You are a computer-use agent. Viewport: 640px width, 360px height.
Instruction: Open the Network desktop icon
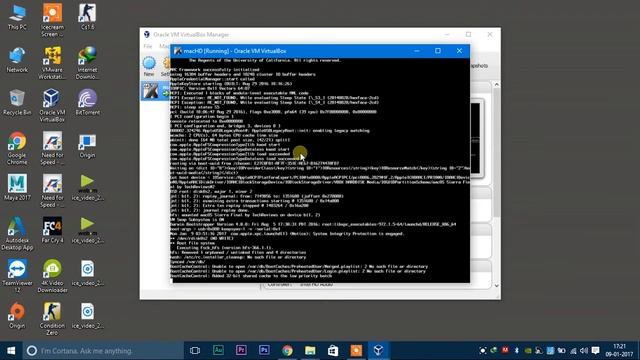17,60
